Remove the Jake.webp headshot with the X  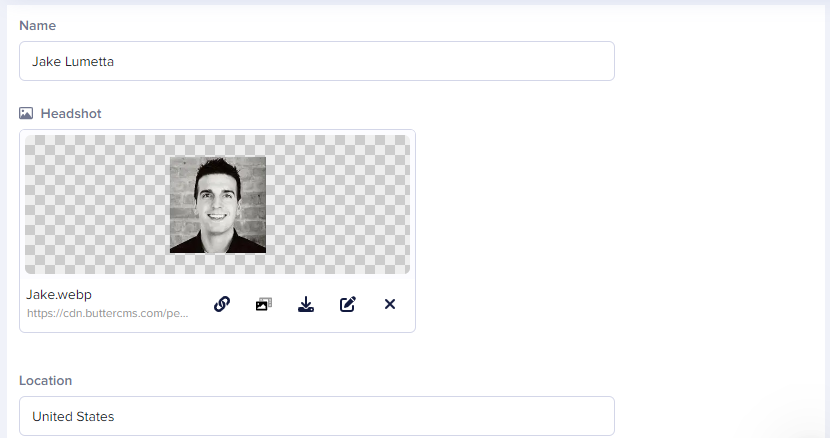tap(390, 304)
